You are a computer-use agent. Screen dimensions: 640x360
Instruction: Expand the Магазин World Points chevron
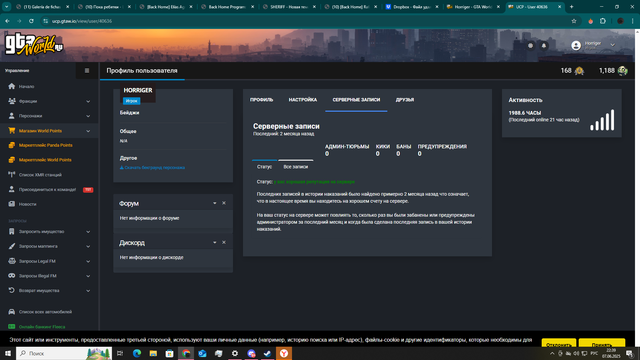(x=88, y=131)
